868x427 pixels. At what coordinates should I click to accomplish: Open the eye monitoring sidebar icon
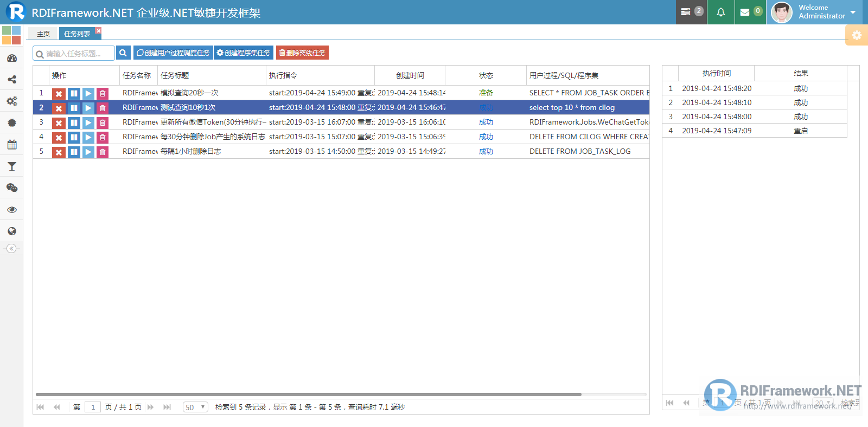pyautogui.click(x=11, y=210)
